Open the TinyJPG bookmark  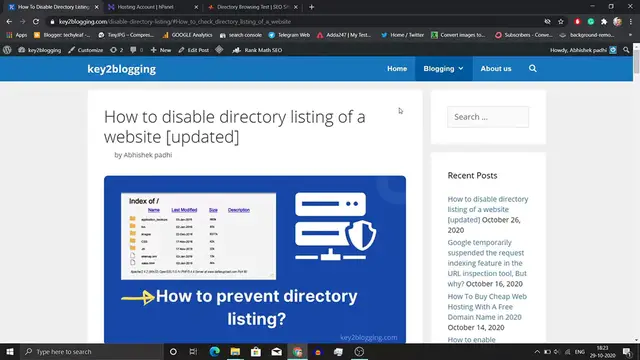pos(126,35)
